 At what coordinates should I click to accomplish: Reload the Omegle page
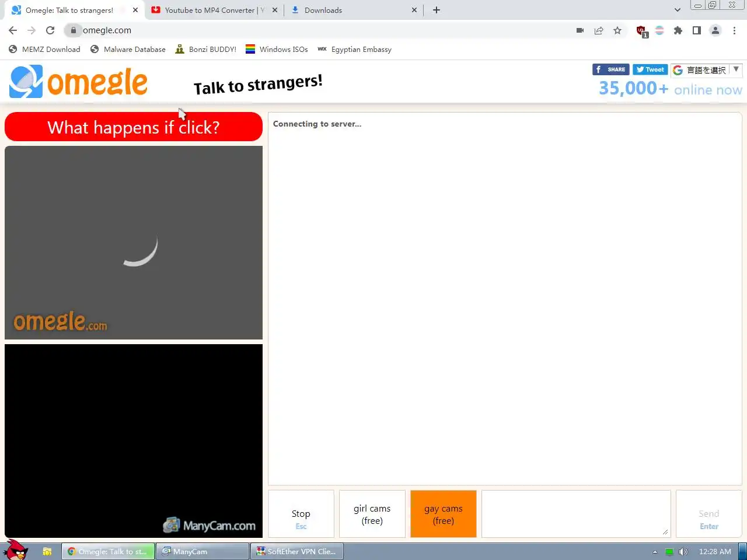tap(50, 30)
